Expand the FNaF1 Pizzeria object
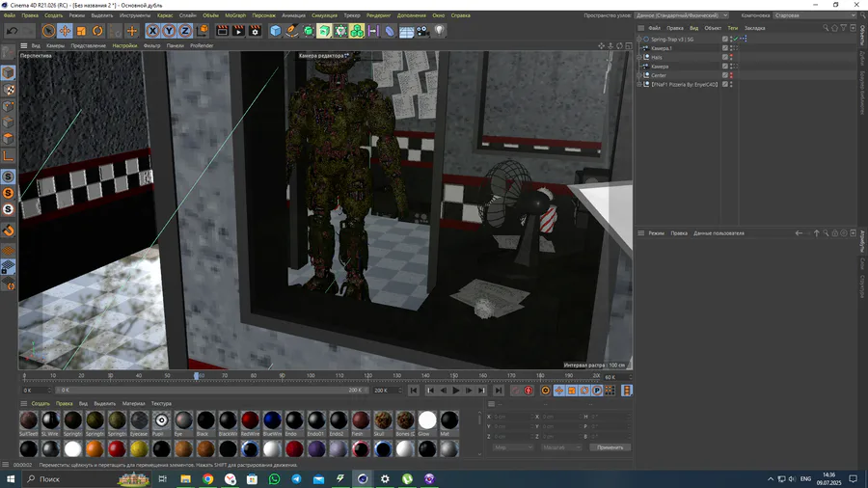Image resolution: width=868 pixels, height=488 pixels. 639,84
